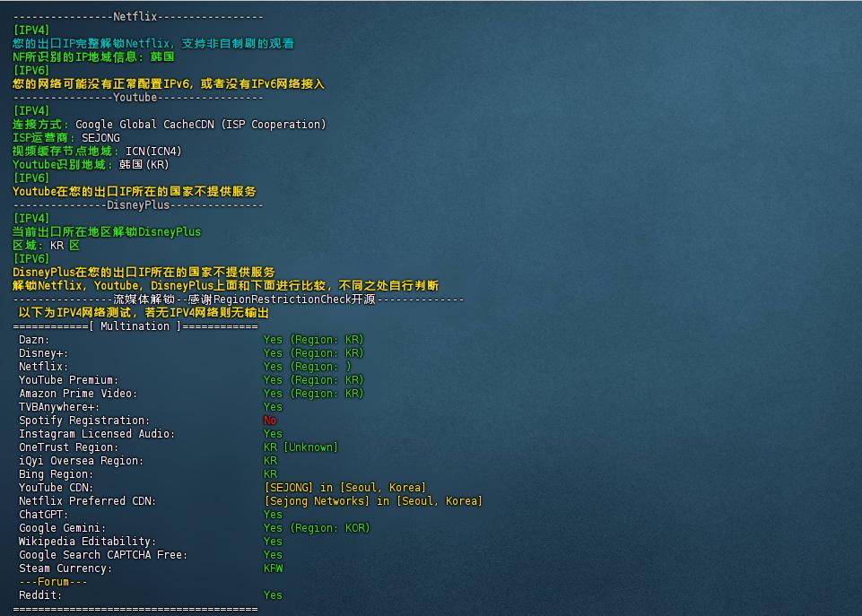Screen dimensions: 862x616
Task: Click the Dazn row label
Action: point(35,340)
